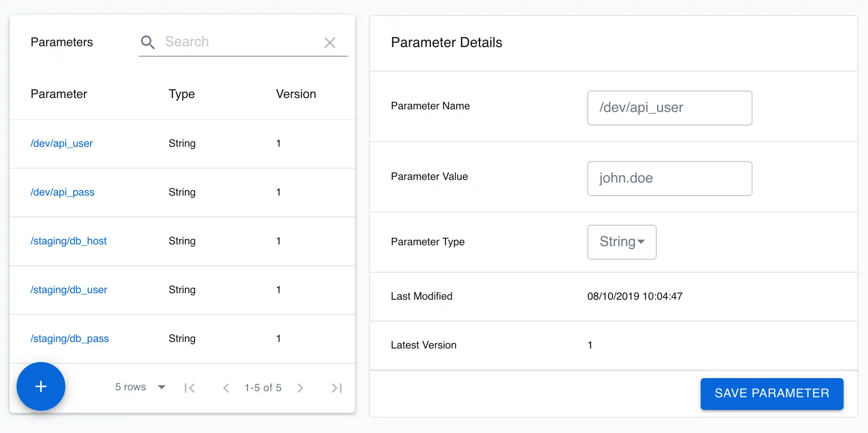Click the add parameter plus button

click(41, 386)
